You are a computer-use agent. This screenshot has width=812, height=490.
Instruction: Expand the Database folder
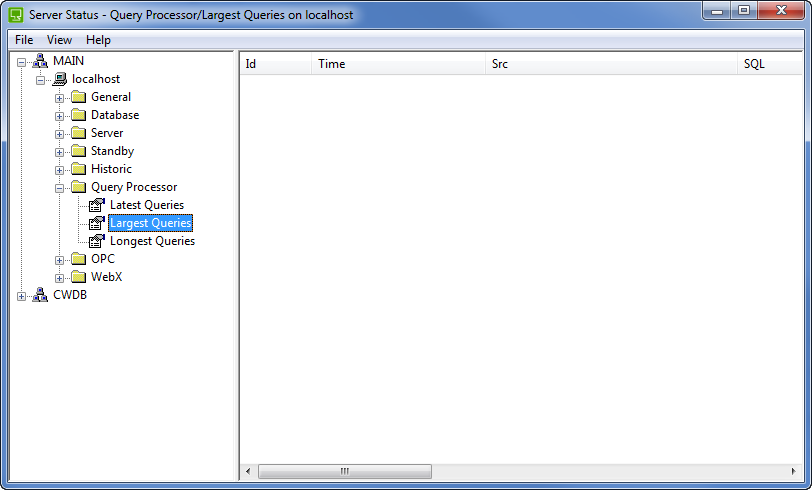[x=60, y=117]
